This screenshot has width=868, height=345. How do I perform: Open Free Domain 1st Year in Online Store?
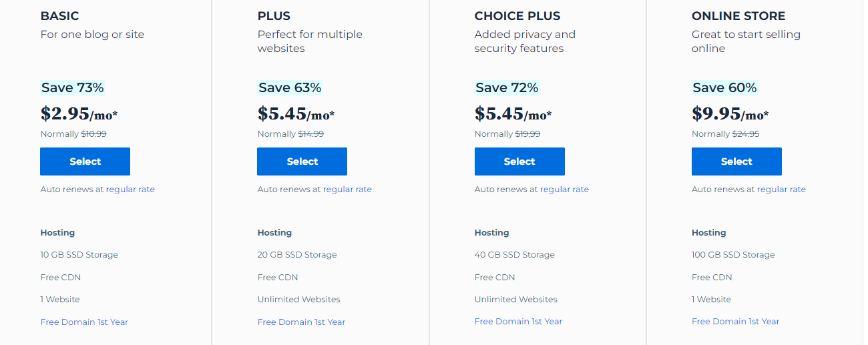coord(735,322)
